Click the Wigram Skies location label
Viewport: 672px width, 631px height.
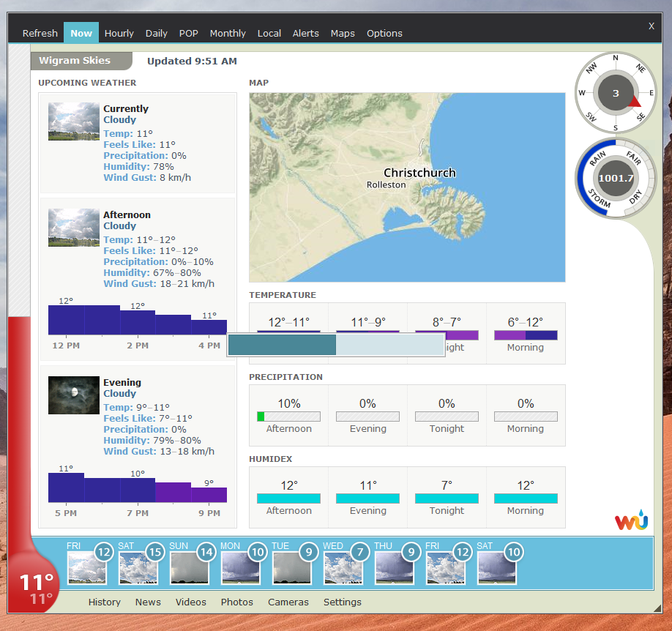coord(75,61)
